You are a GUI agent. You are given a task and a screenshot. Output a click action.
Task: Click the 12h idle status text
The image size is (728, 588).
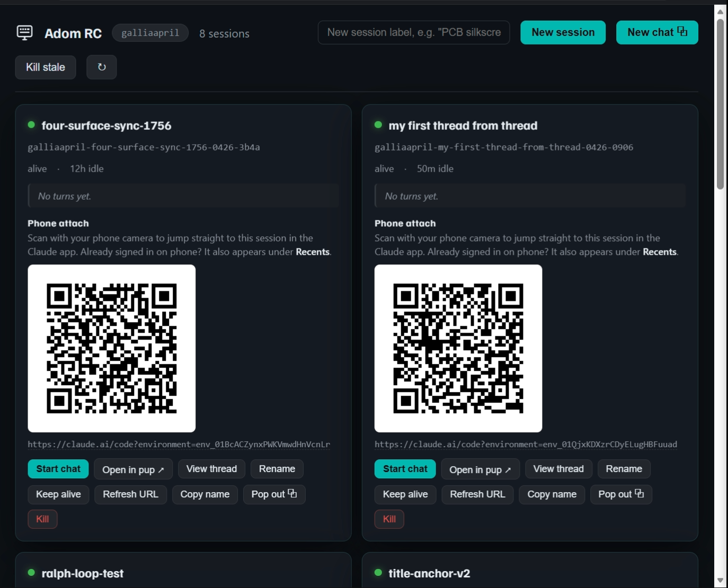[x=87, y=168]
